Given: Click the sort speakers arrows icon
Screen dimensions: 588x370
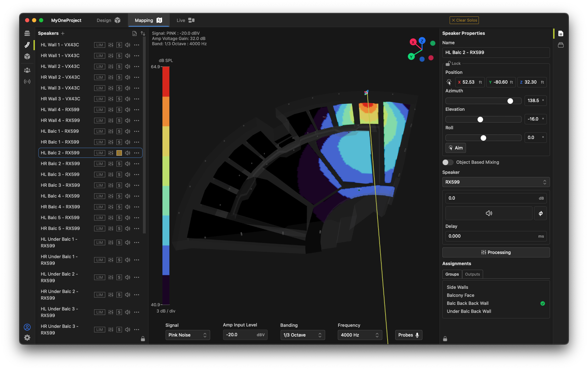Looking at the screenshot, I should (143, 33).
